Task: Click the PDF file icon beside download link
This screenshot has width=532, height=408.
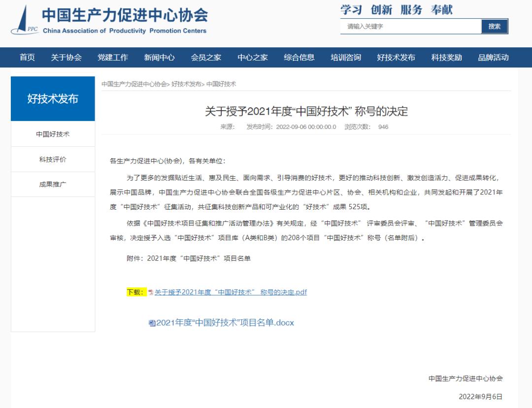Action: click(151, 292)
